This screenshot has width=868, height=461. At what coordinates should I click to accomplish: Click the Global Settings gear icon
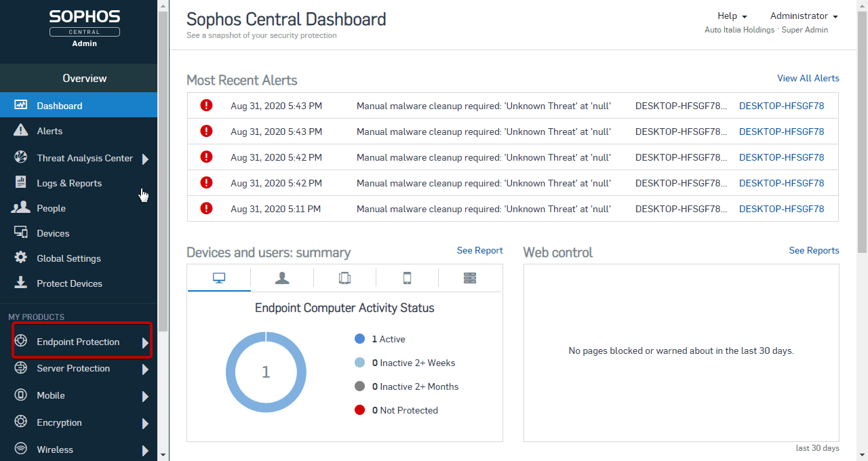[21, 258]
